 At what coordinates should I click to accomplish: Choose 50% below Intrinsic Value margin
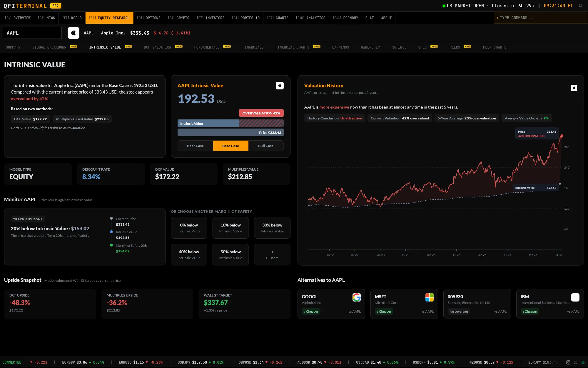[231, 255]
